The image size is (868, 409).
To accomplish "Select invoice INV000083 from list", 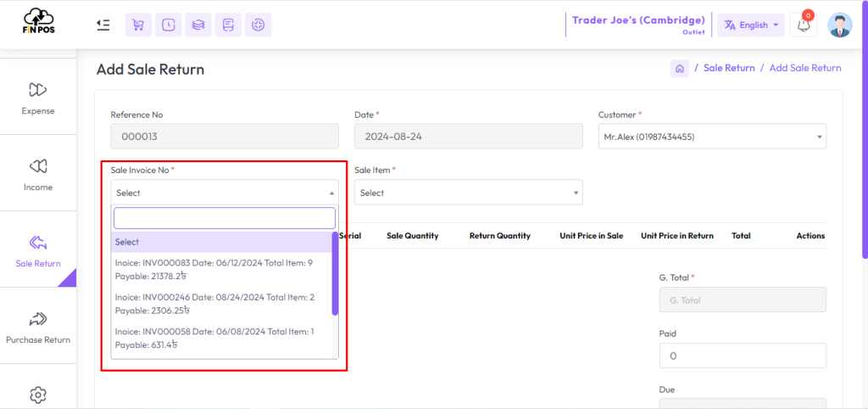I will [x=221, y=269].
